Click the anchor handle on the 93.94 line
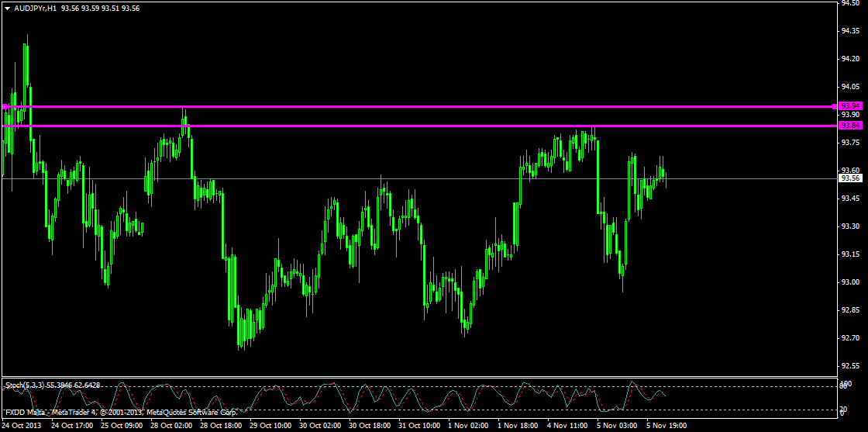 tap(5, 106)
